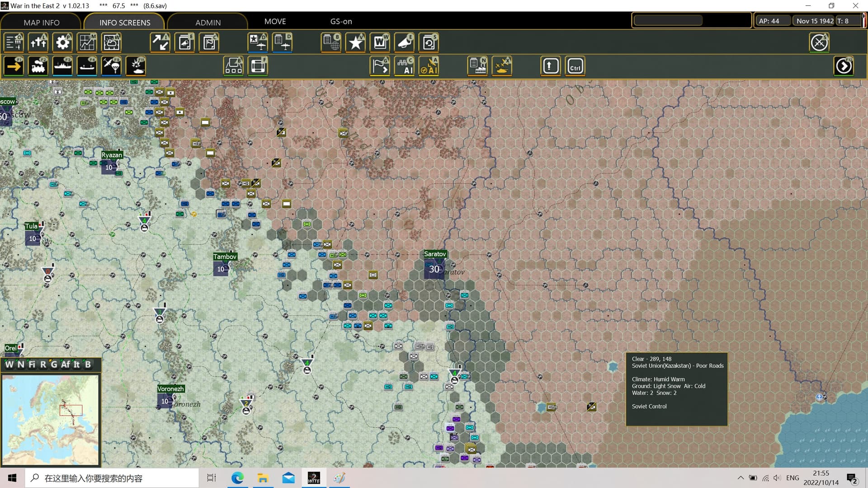
Task: Click the AP: 44 indicator
Action: pyautogui.click(x=774, y=21)
